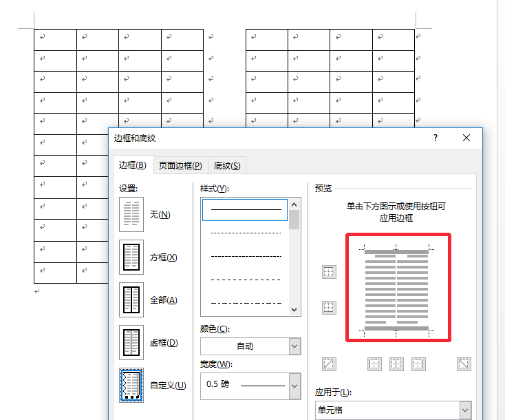
Task: Open the 颜色(C) color dropdown arrow
Action: (294, 346)
